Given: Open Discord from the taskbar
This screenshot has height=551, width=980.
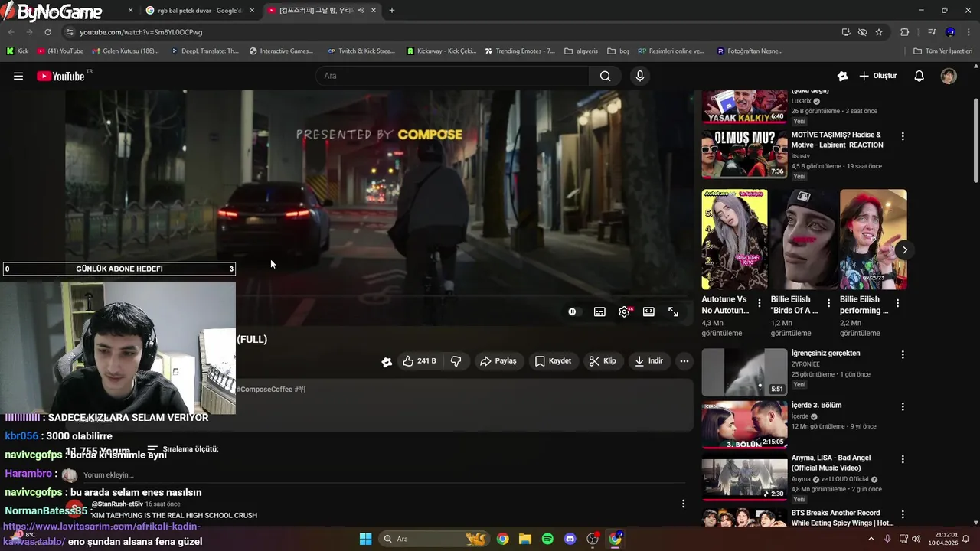Looking at the screenshot, I should pyautogui.click(x=570, y=539).
